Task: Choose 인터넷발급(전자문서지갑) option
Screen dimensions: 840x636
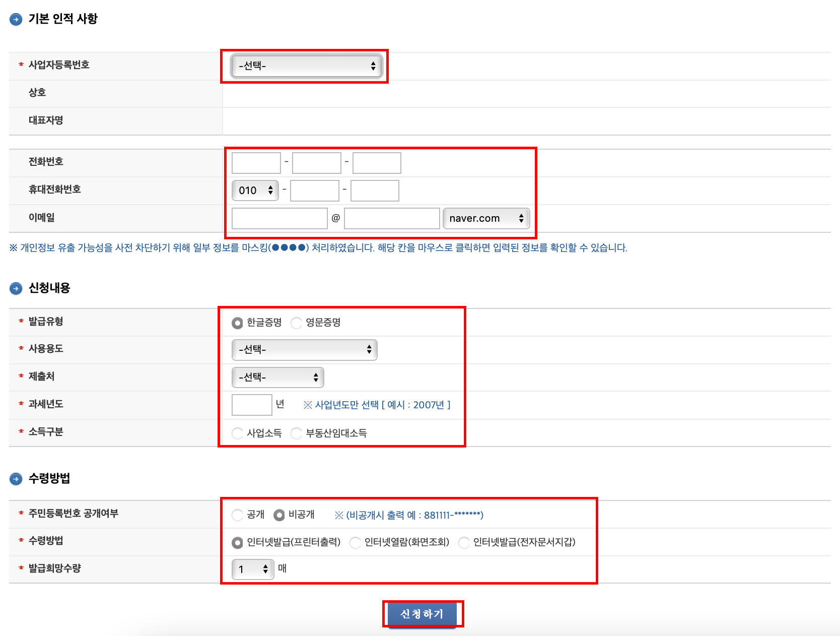Action: click(464, 543)
